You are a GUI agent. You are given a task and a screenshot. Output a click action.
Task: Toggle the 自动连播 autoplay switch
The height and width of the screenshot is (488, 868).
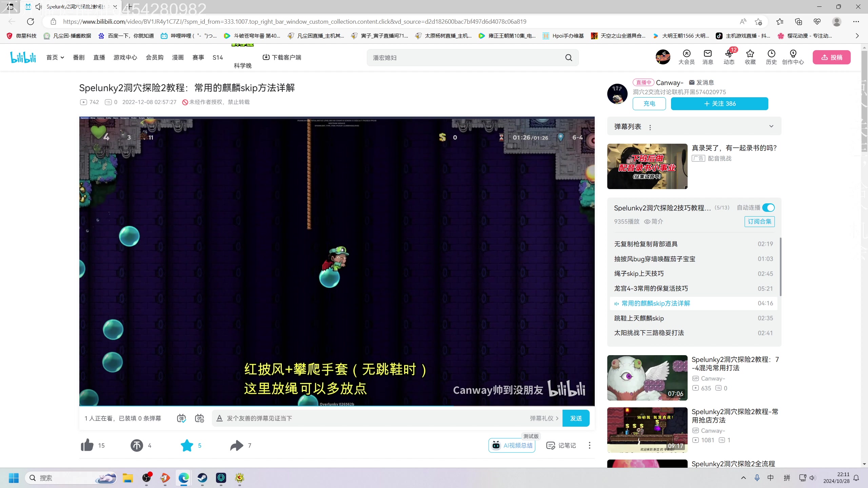pyautogui.click(x=768, y=207)
